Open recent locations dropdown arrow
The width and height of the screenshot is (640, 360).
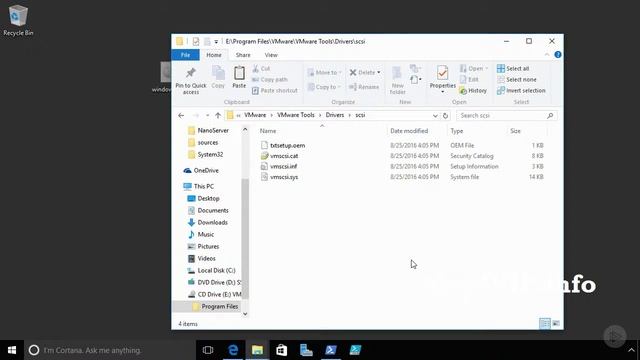(207, 116)
